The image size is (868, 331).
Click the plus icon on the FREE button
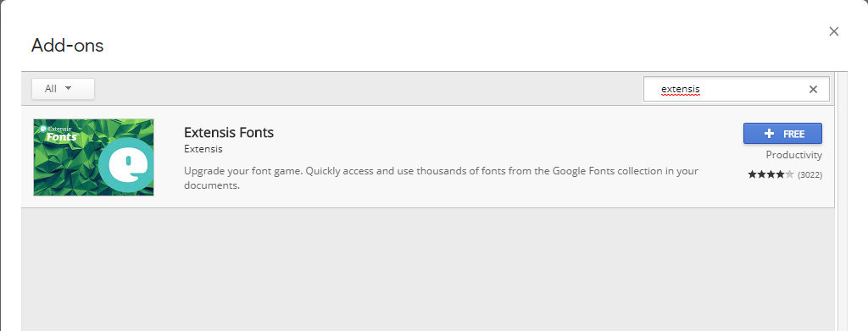point(768,134)
